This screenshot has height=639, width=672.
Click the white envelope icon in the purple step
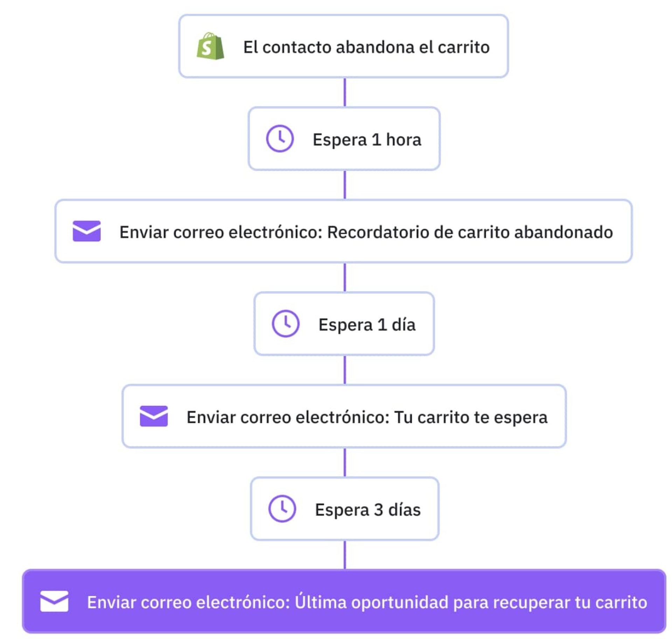click(x=54, y=601)
